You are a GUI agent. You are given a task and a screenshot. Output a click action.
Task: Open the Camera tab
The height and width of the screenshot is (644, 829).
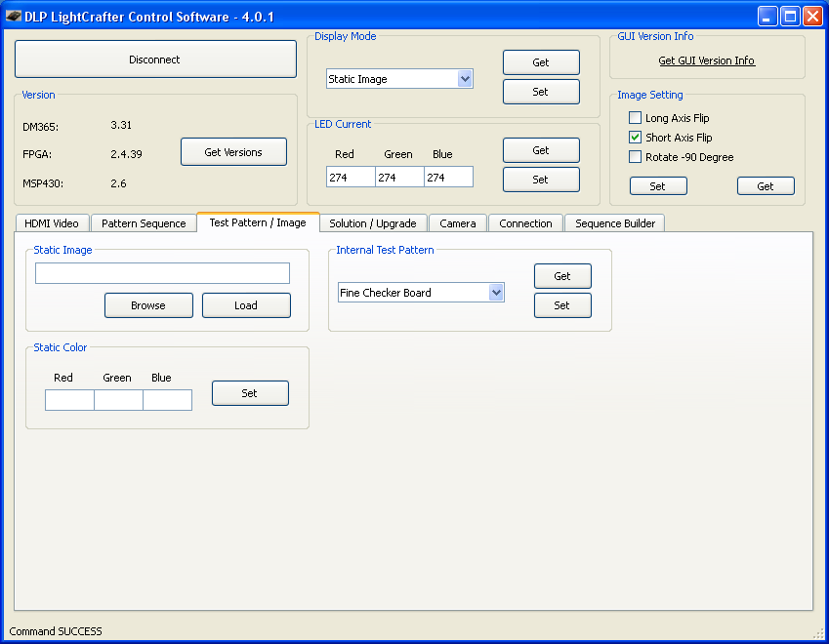457,223
